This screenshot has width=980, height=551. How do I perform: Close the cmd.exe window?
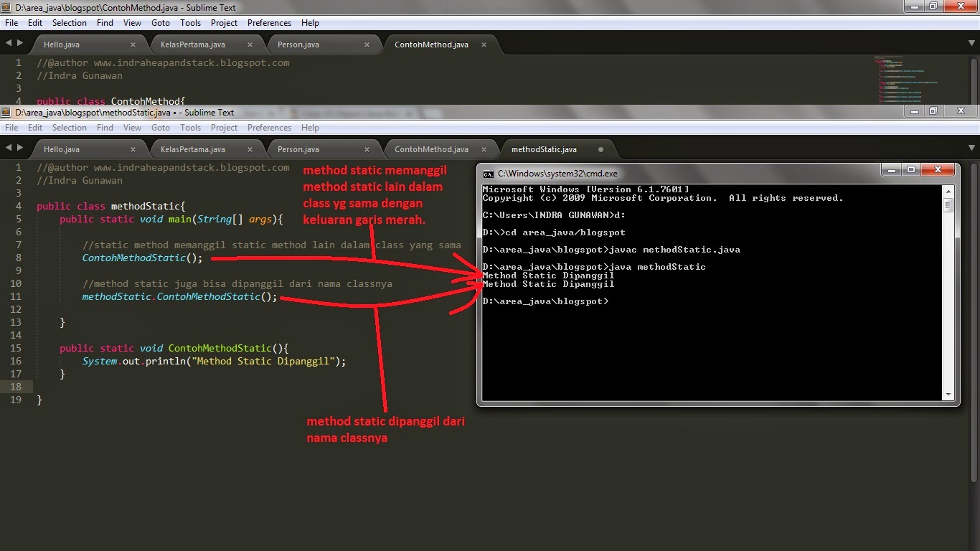938,170
